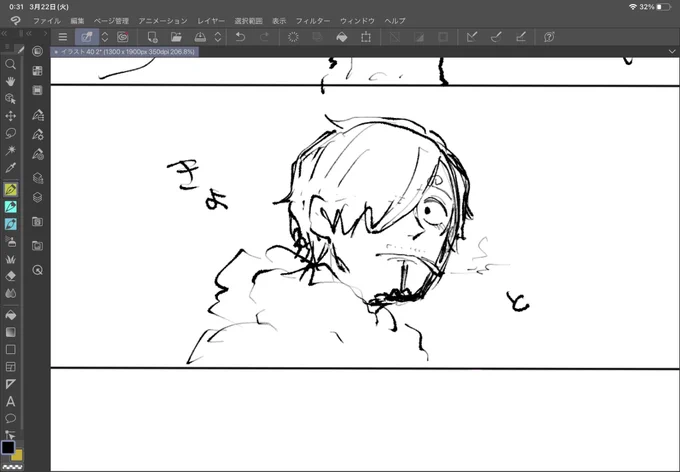The height and width of the screenshot is (472, 680).
Task: Click the New document icon
Action: 152,37
